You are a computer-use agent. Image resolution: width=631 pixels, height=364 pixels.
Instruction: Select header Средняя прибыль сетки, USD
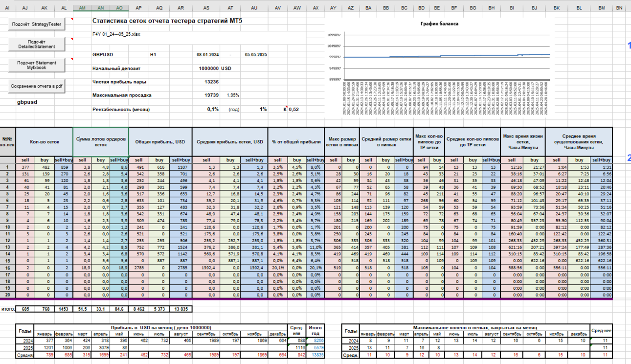(x=230, y=142)
